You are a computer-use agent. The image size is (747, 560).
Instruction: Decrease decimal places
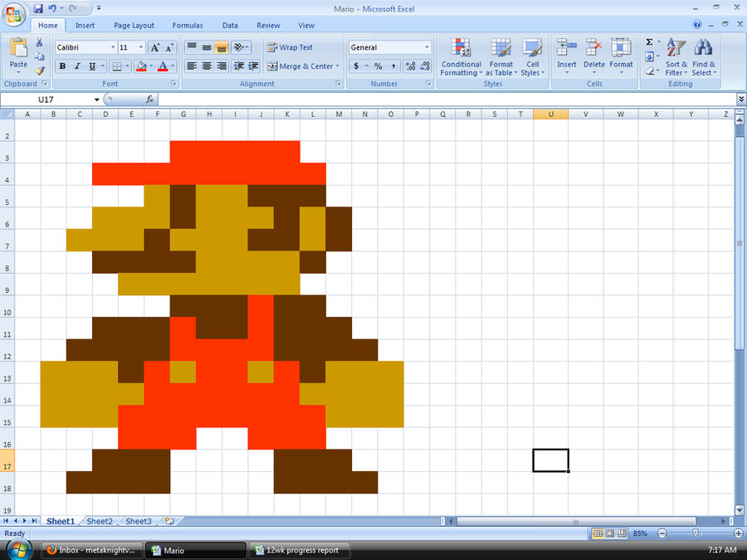pyautogui.click(x=425, y=66)
